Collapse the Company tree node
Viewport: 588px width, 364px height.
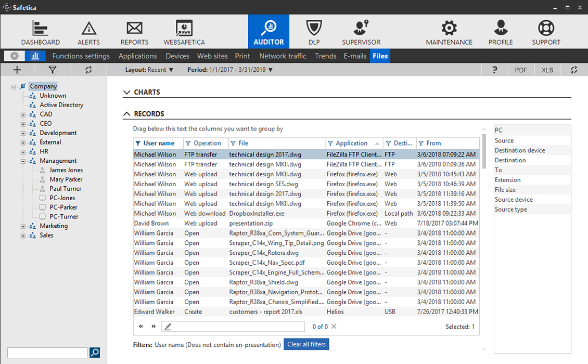[13, 87]
